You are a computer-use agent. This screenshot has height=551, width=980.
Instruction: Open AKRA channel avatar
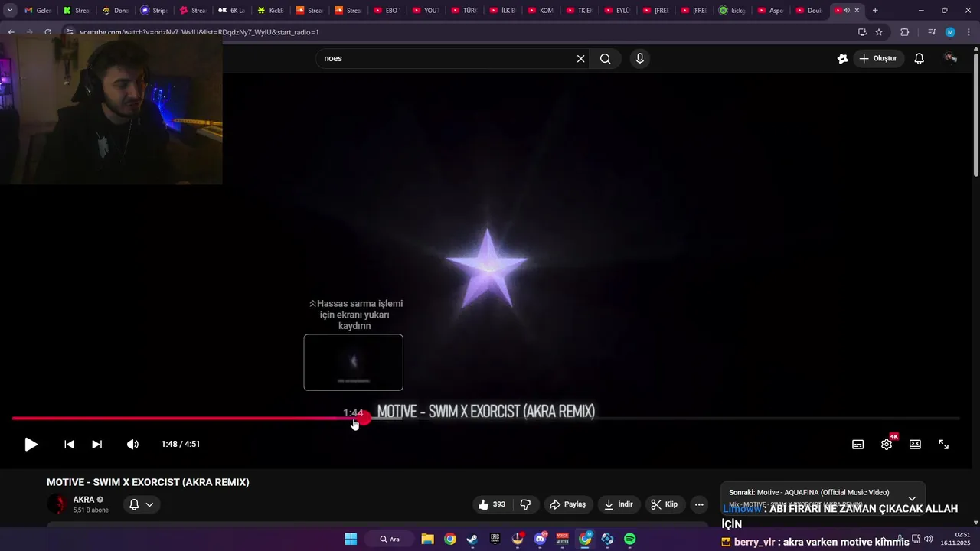[x=57, y=504]
